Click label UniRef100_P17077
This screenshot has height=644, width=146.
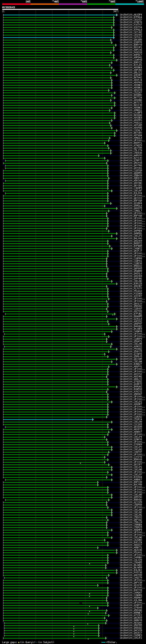click(131, 289)
